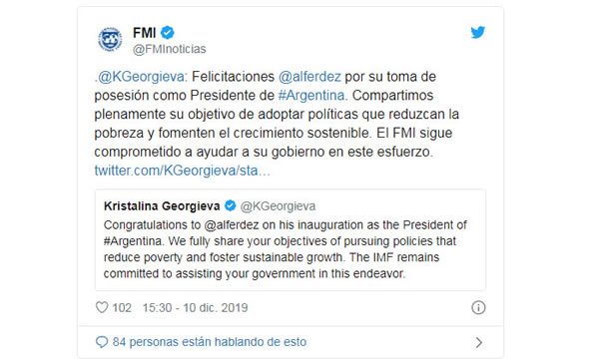
Task: Click the speech bubble conversation icon
Action: click(102, 342)
